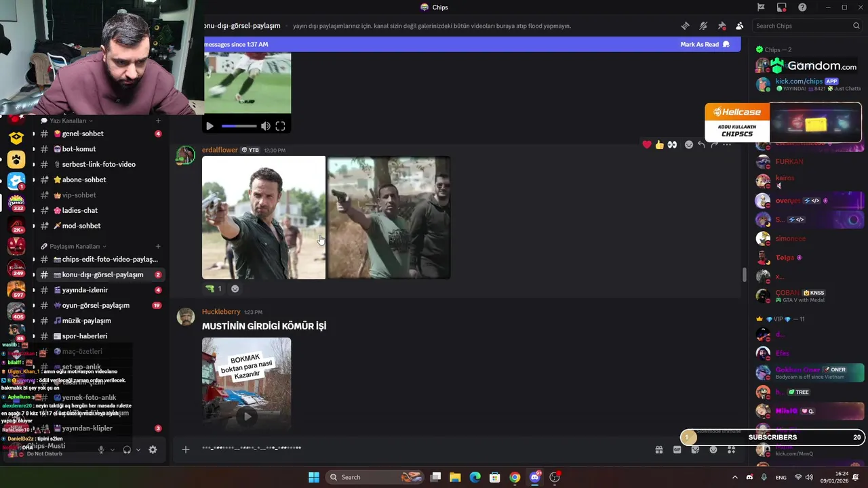Open the Discord inbox flag icon
868x488 pixels.
[x=761, y=7]
